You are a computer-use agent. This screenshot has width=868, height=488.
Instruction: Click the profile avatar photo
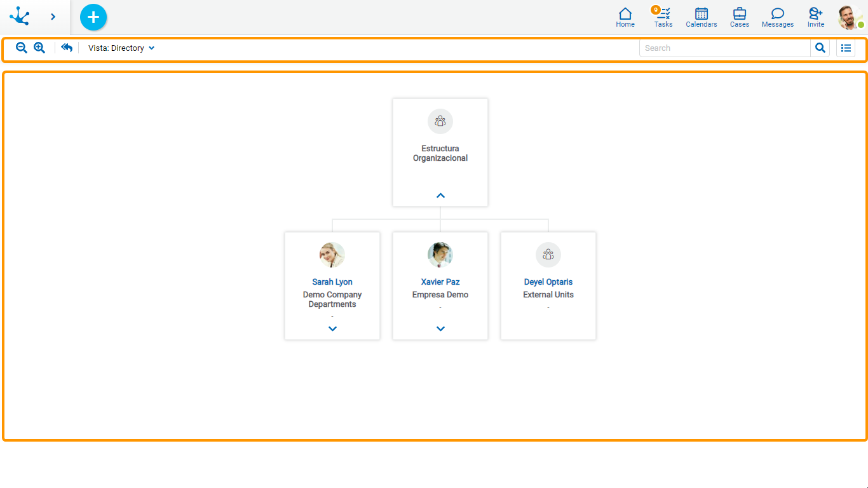(x=850, y=17)
